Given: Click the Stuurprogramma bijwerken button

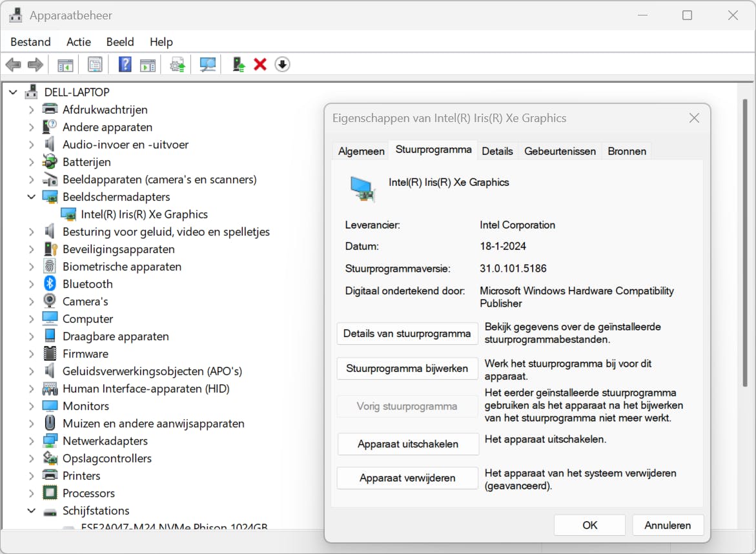Looking at the screenshot, I should point(407,369).
